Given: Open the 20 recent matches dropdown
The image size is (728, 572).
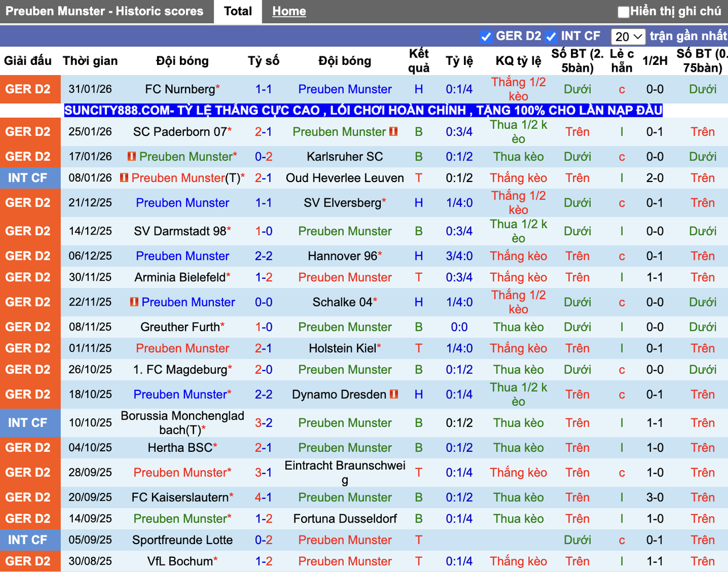Looking at the screenshot, I should (628, 36).
